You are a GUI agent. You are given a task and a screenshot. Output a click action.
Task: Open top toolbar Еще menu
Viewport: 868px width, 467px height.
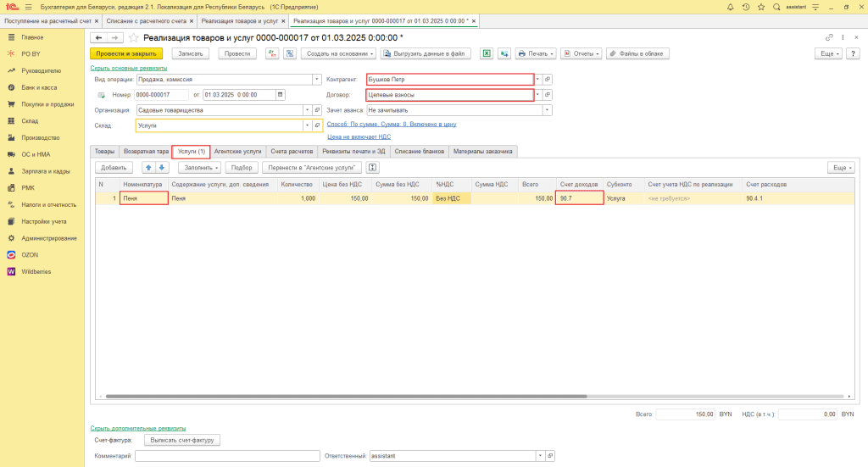pyautogui.click(x=828, y=53)
